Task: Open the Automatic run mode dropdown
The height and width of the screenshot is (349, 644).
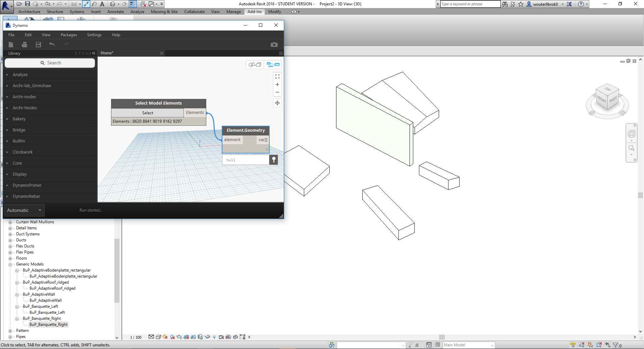Action: point(24,210)
